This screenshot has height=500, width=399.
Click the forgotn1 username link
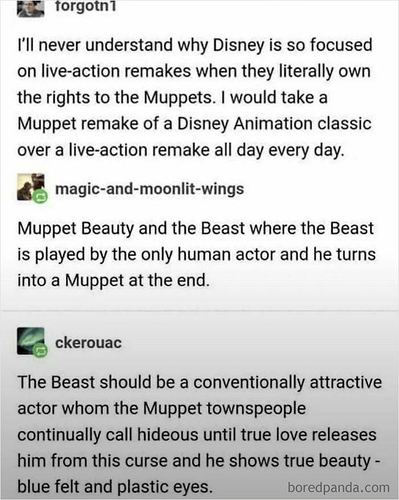pyautogui.click(x=86, y=6)
